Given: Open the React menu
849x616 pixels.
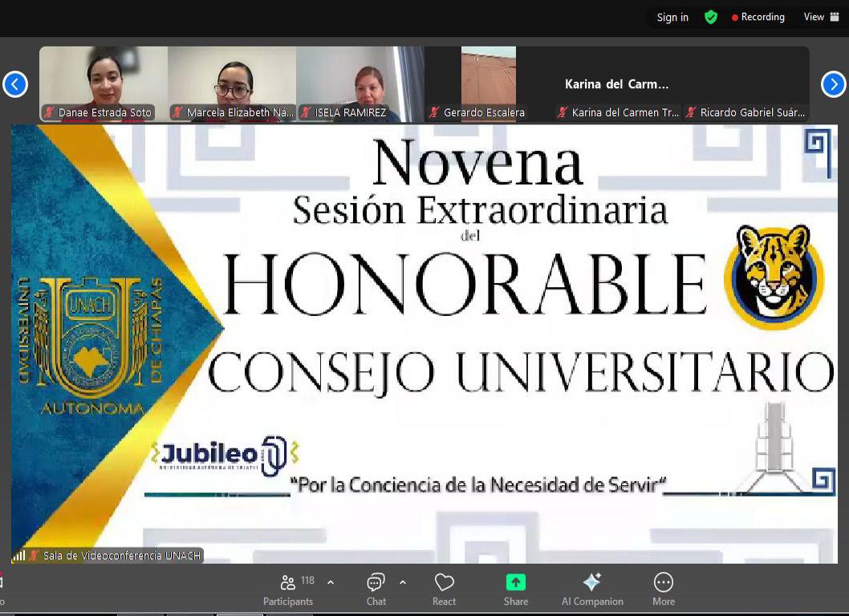Looking at the screenshot, I should [444, 590].
